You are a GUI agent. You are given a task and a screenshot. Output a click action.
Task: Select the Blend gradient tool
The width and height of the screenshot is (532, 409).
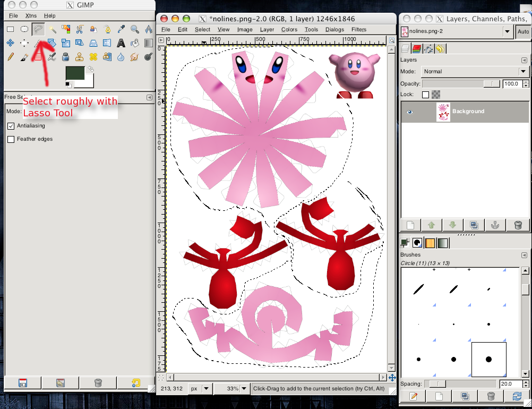click(x=149, y=43)
